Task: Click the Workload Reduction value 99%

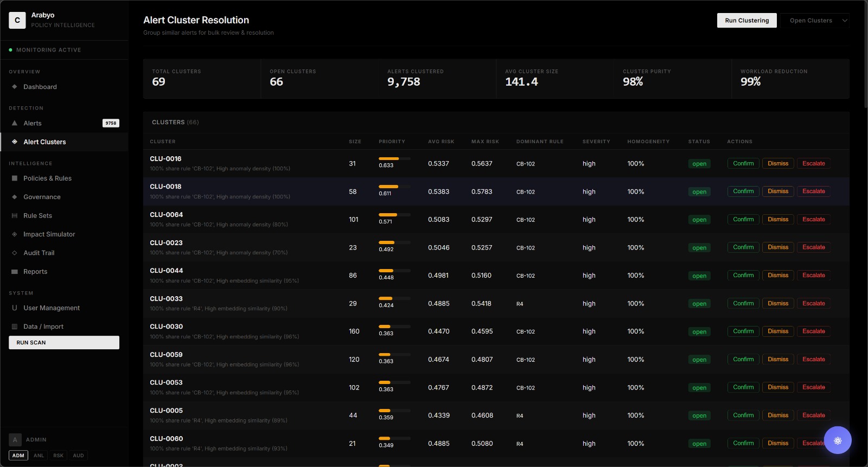Action: (x=751, y=82)
